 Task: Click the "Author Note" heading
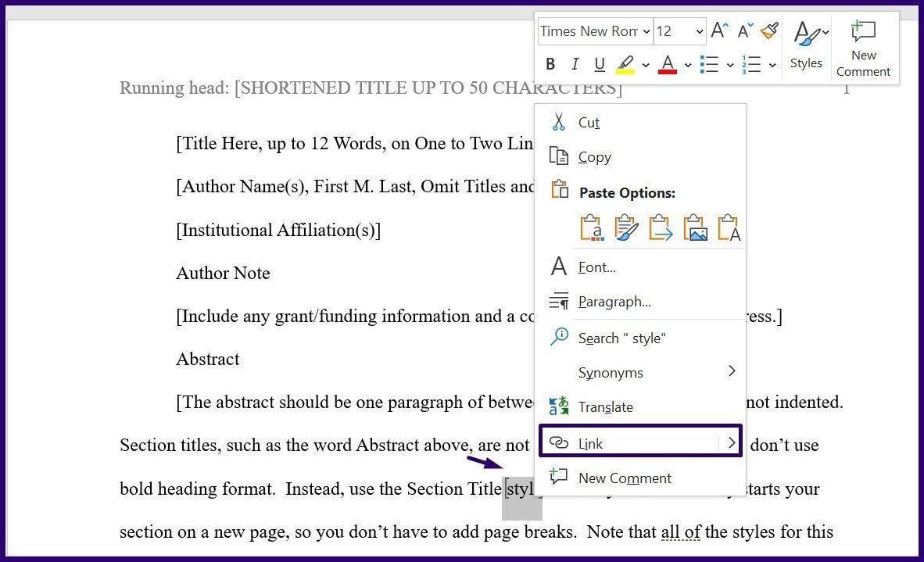[x=223, y=273]
